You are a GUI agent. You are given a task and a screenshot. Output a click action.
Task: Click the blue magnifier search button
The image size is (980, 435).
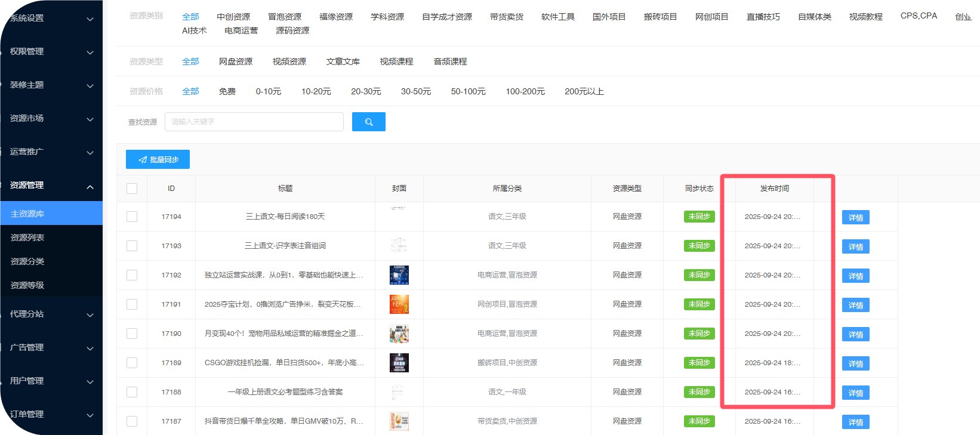(x=368, y=122)
